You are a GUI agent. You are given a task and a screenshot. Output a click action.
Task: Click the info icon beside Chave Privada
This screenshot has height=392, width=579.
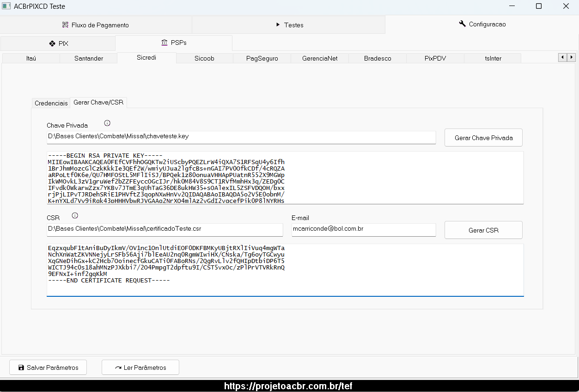point(107,123)
